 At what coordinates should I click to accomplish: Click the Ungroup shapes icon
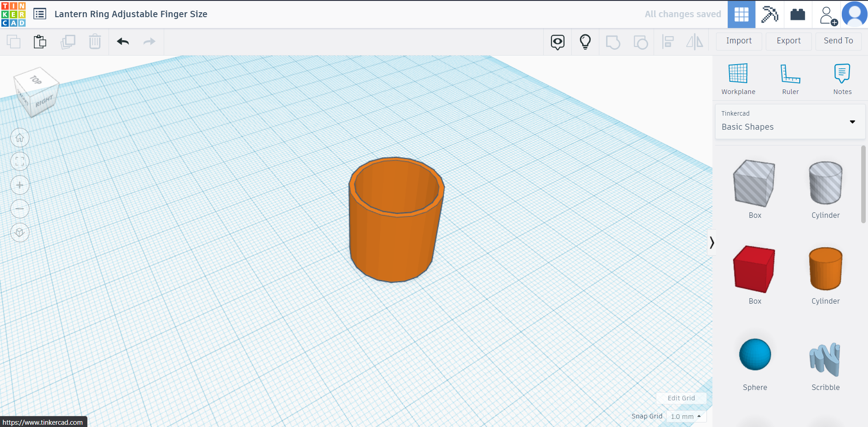[640, 42]
